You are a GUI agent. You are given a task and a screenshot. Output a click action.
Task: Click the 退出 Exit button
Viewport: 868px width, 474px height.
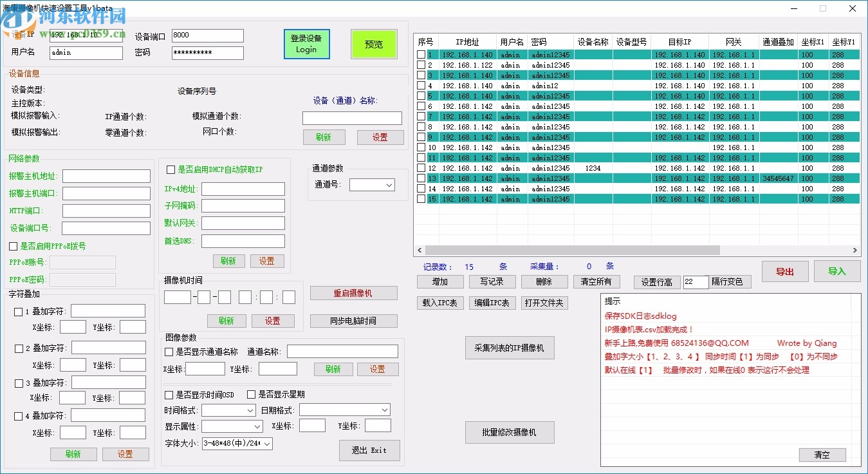tap(369, 450)
